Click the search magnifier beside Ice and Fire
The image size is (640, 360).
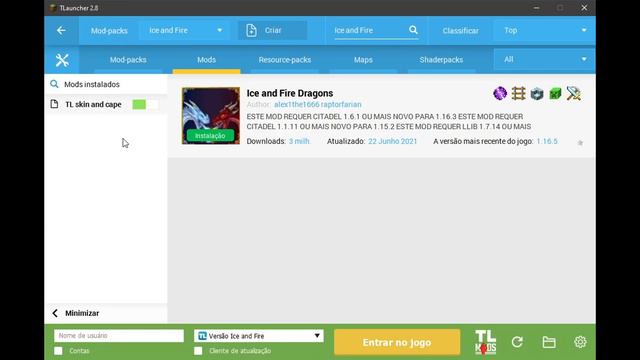(413, 30)
